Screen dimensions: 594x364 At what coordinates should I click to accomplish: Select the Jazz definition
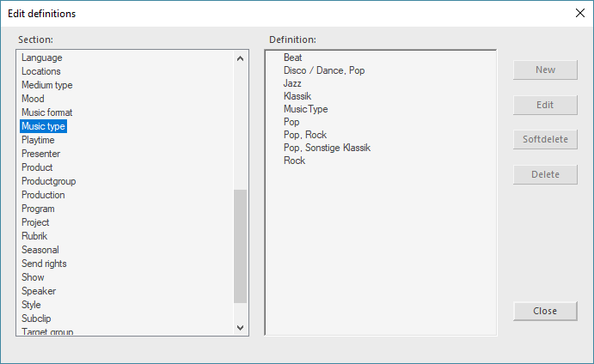tap(292, 83)
